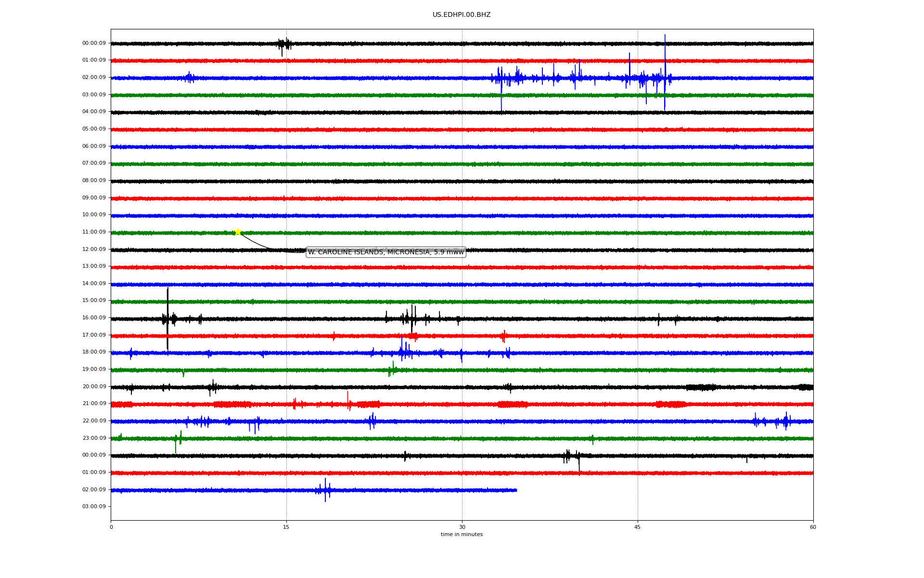Click the 15 tick on x-axis

tap(286, 527)
